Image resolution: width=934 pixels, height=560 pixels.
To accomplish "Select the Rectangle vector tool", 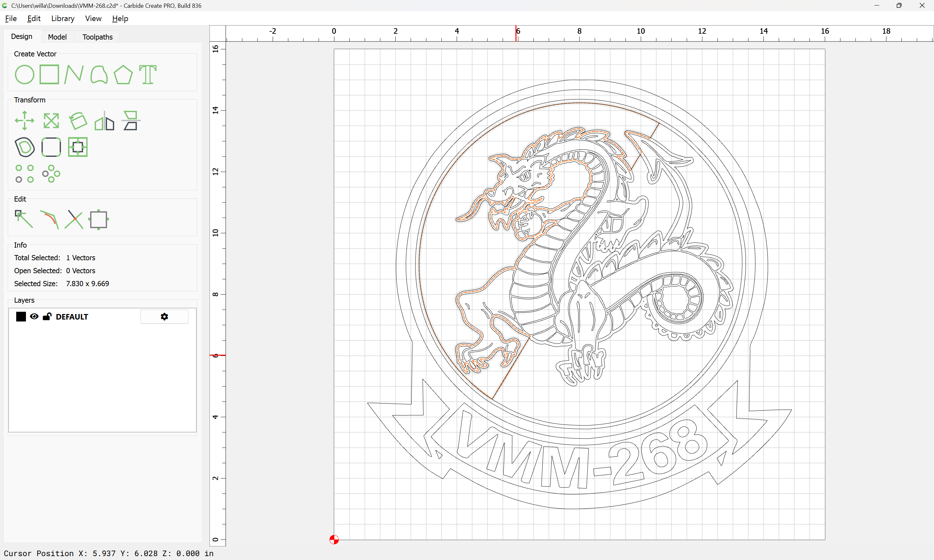I will (49, 74).
